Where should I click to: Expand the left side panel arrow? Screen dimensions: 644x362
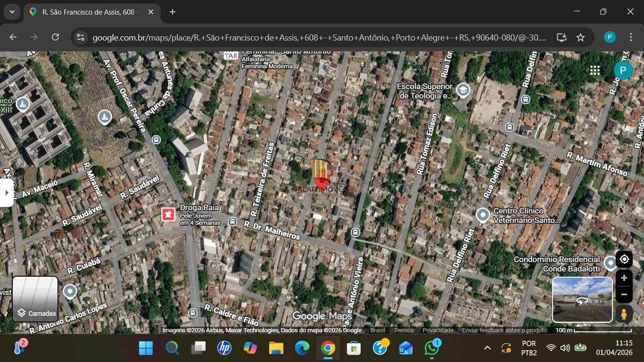click(x=6, y=192)
